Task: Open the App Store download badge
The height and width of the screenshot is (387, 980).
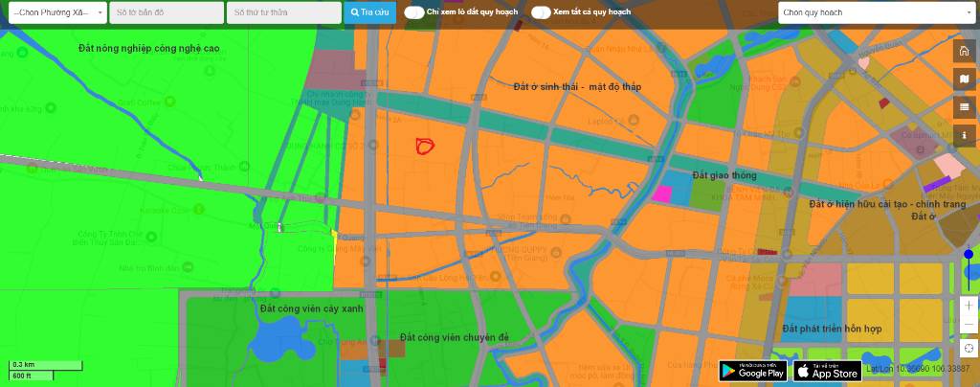Action: (x=828, y=370)
